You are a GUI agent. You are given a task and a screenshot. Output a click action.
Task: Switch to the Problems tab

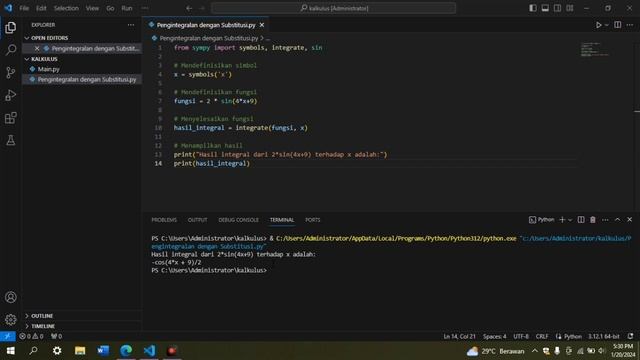click(164, 220)
